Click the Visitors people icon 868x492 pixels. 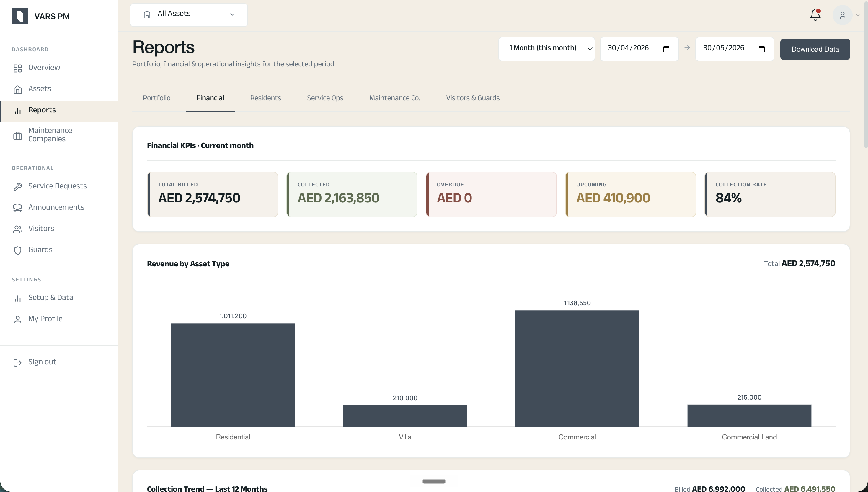pyautogui.click(x=18, y=229)
